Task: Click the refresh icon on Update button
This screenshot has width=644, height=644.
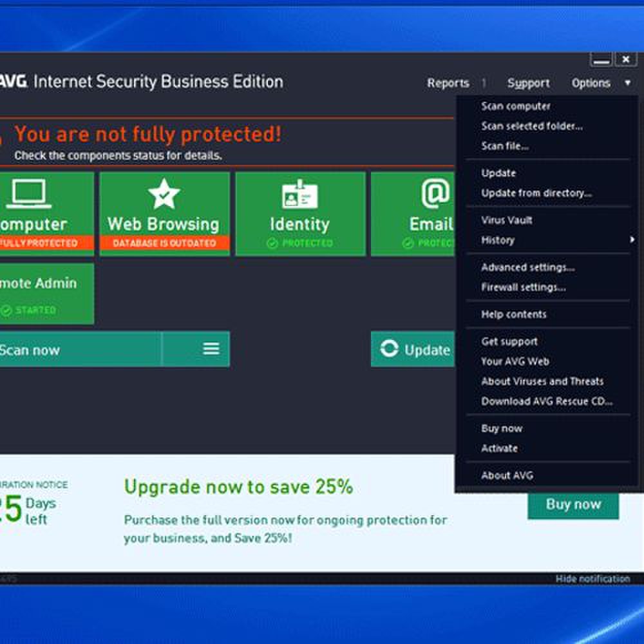Action: click(x=389, y=348)
